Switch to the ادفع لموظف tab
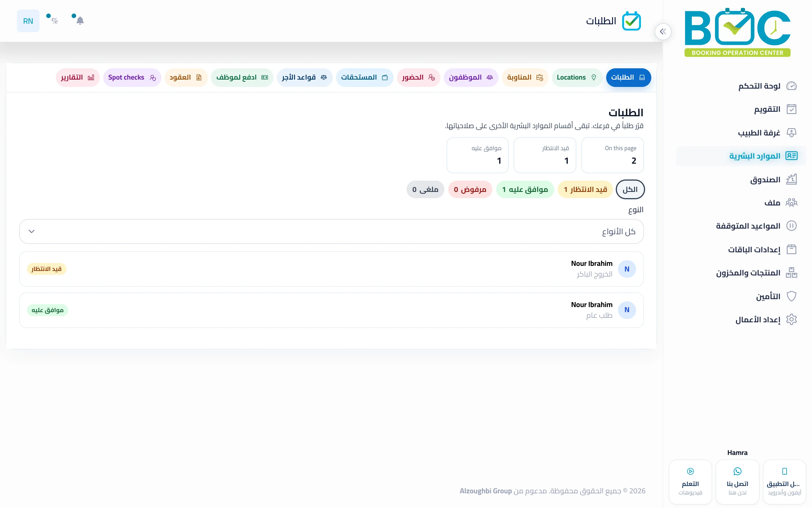 pyautogui.click(x=242, y=78)
